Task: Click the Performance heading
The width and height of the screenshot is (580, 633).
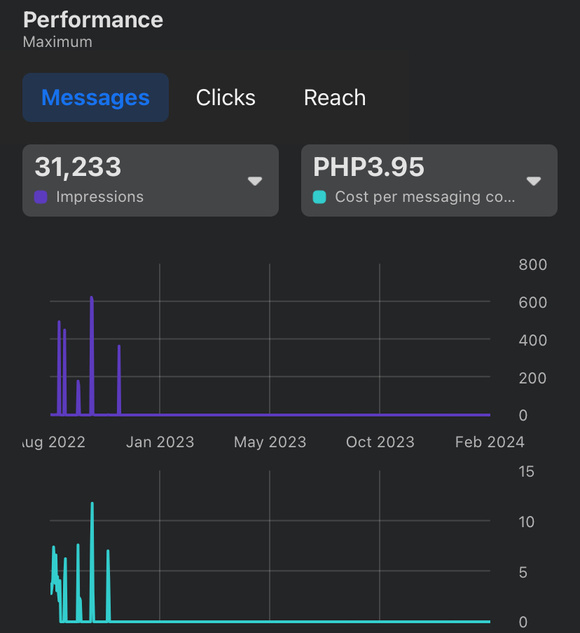Action: pyautogui.click(x=93, y=20)
